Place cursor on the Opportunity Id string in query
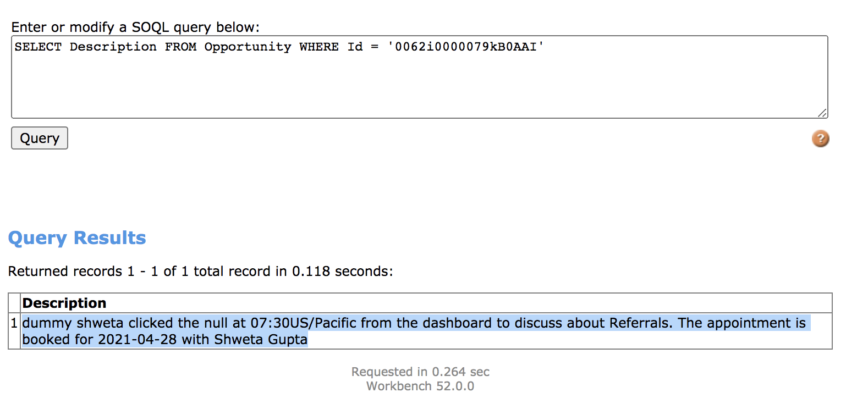The image size is (868, 398). [x=465, y=47]
